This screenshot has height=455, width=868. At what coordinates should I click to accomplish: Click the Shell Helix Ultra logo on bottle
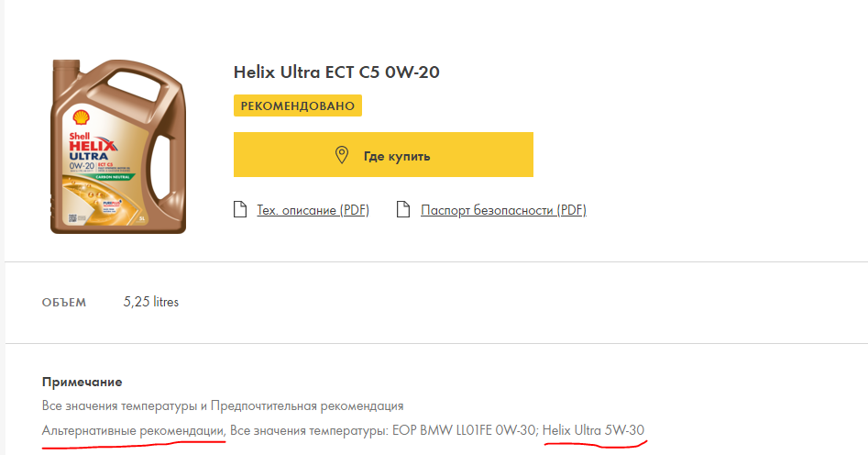(93, 146)
